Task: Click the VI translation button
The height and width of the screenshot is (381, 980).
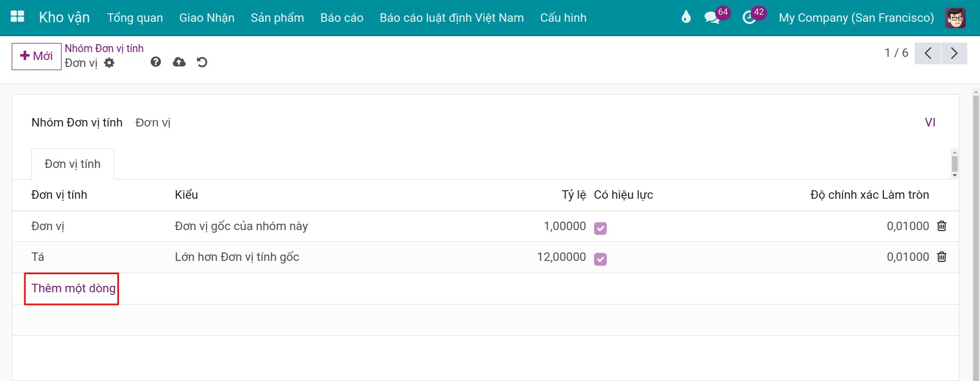Action: [930, 122]
